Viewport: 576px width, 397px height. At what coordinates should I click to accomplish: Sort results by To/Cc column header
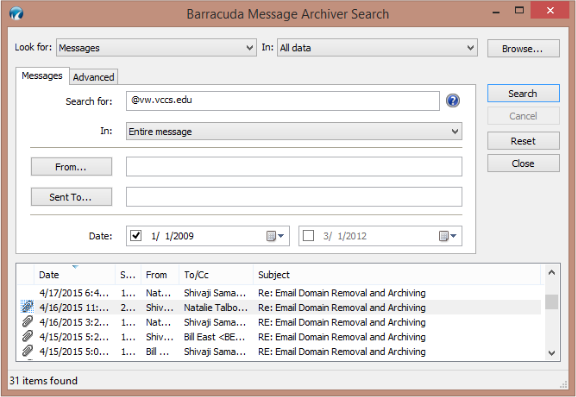(x=216, y=275)
